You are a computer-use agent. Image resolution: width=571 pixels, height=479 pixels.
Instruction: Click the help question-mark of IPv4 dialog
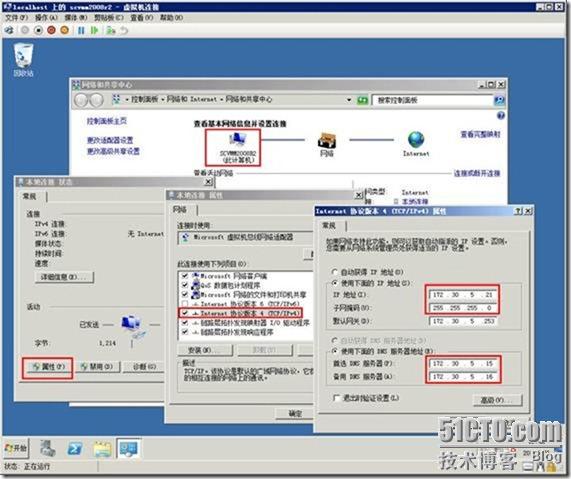tap(518, 211)
